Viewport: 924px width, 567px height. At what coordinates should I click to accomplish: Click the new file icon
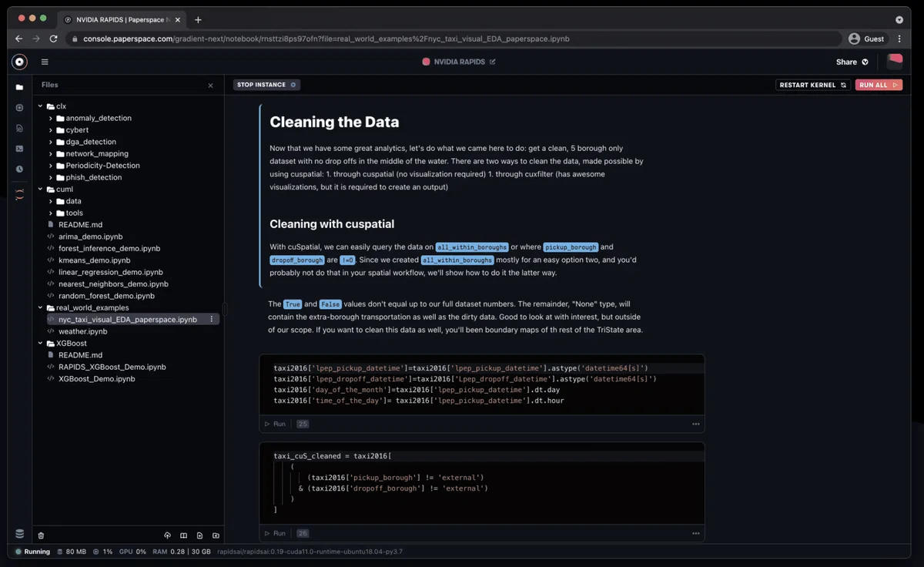[199, 535]
